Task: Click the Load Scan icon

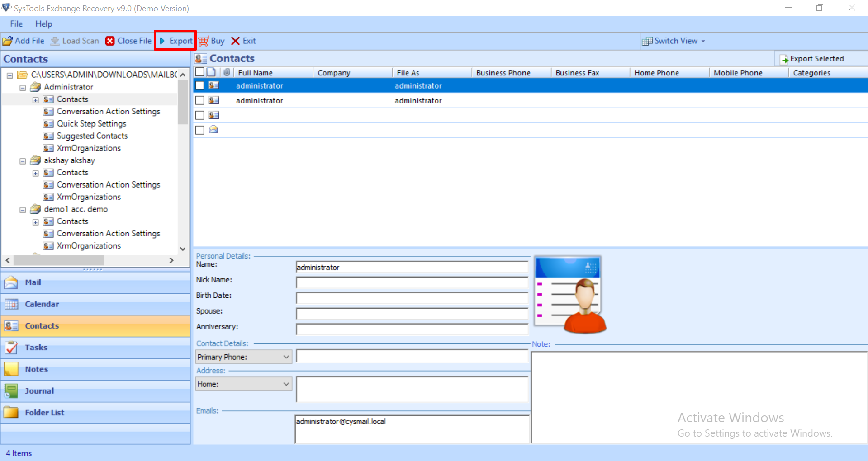Action: (55, 41)
